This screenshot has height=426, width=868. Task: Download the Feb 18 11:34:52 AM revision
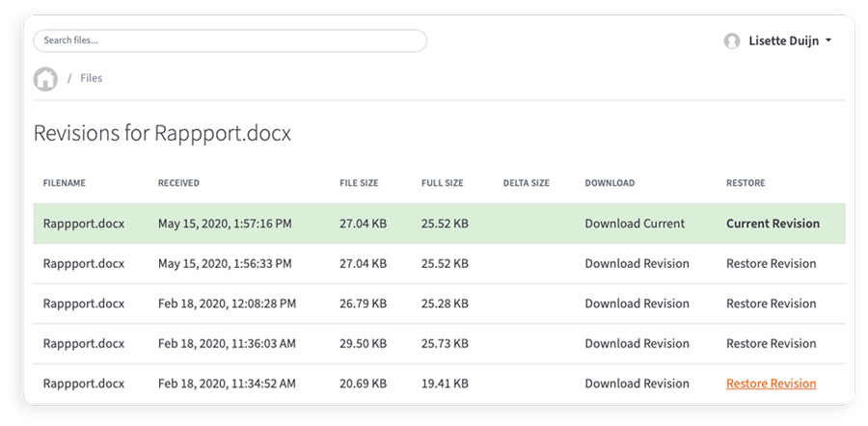(637, 384)
